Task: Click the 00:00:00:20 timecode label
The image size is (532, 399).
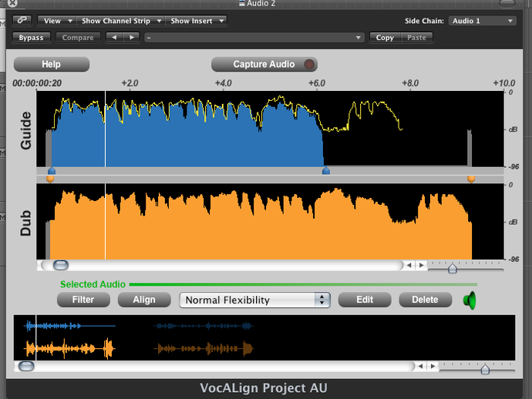Action: pos(37,83)
